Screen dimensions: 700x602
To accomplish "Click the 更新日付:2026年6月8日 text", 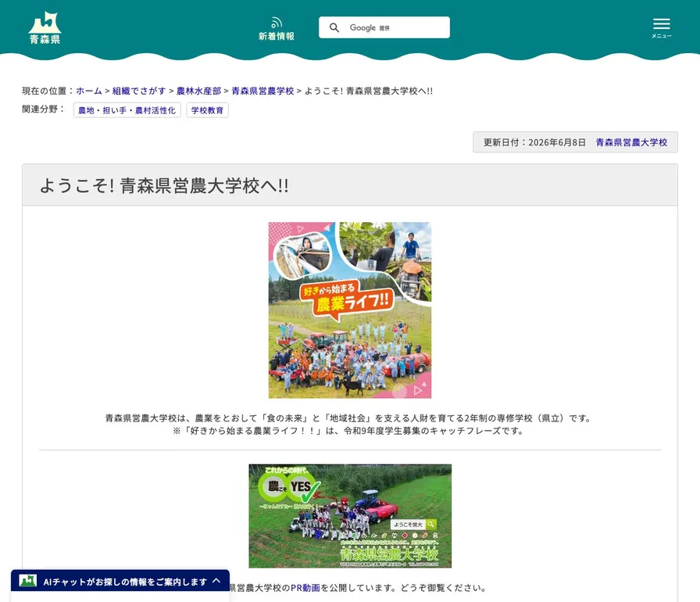I will tap(534, 142).
